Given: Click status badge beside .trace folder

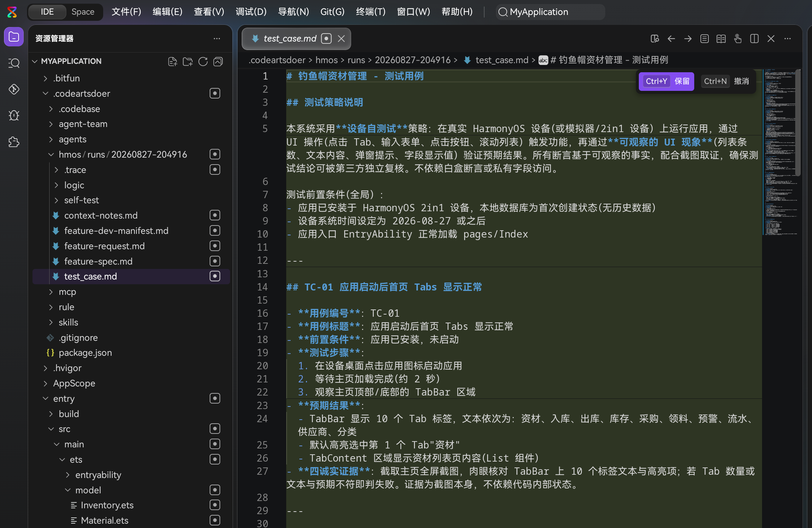Looking at the screenshot, I should [x=215, y=170].
